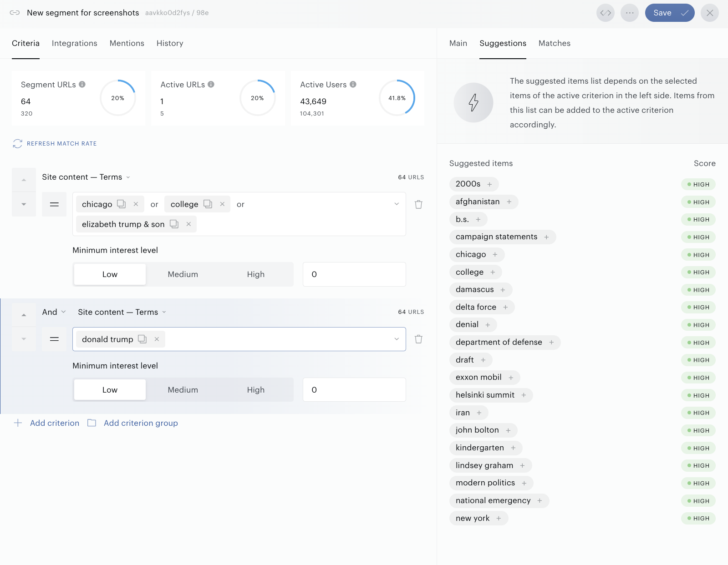
Task: Copy the chicago term chip
Action: [x=121, y=204]
